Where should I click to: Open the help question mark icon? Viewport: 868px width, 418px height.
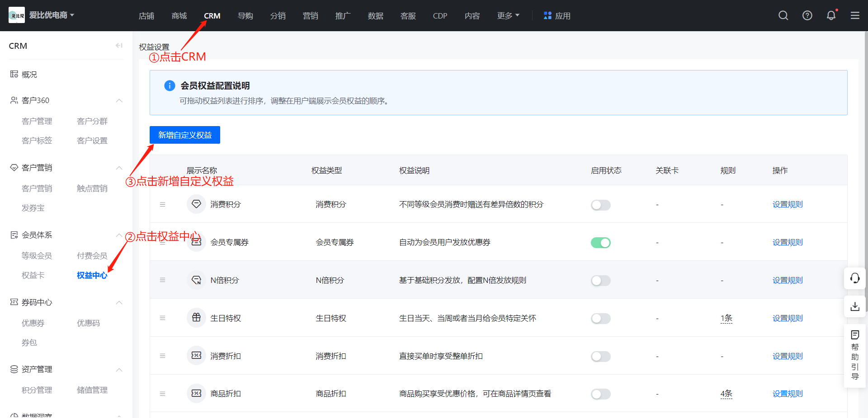pos(807,15)
